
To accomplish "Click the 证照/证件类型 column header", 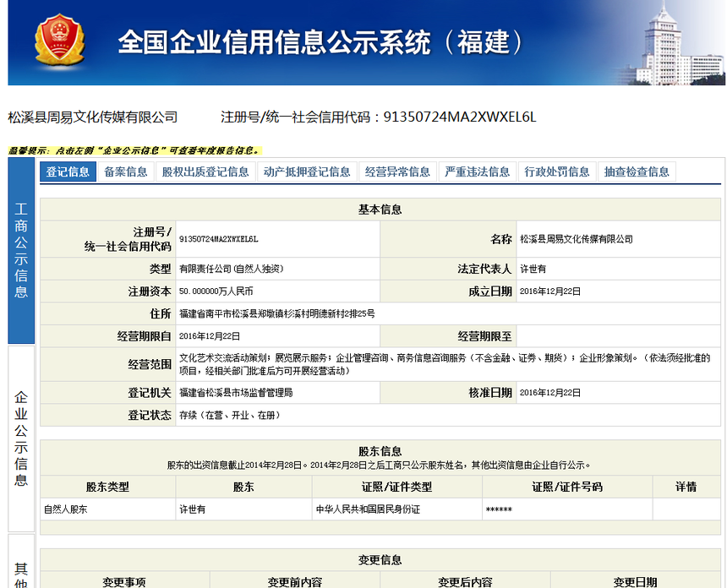I will coord(396,487).
